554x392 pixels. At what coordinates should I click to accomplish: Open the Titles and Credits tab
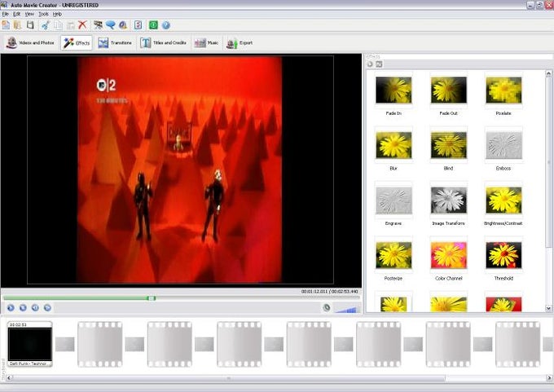163,42
